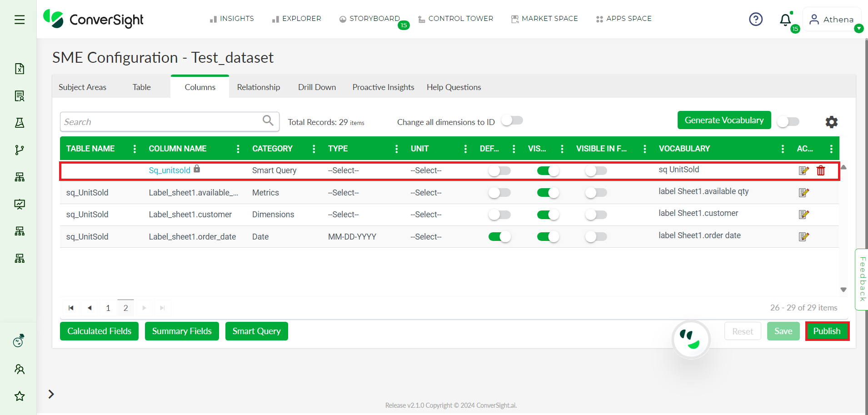Open the Sq_unitsold link
Viewport: 868px width, 415px height.
[x=170, y=170]
